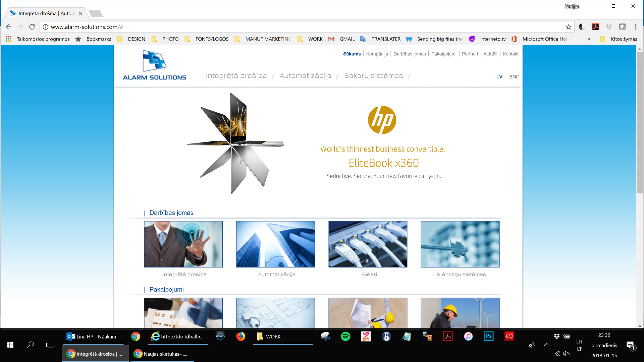
Task: Open the Adobe Acrobat extension icon
Action: [x=595, y=27]
